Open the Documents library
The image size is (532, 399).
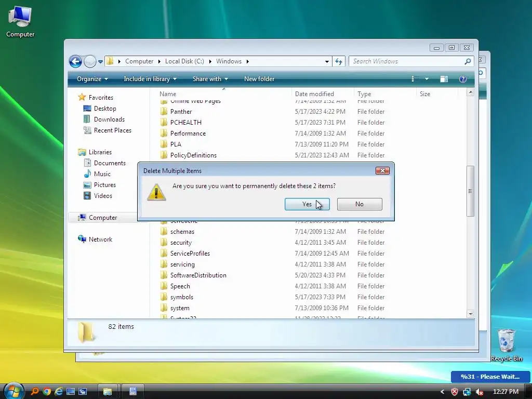(110, 163)
